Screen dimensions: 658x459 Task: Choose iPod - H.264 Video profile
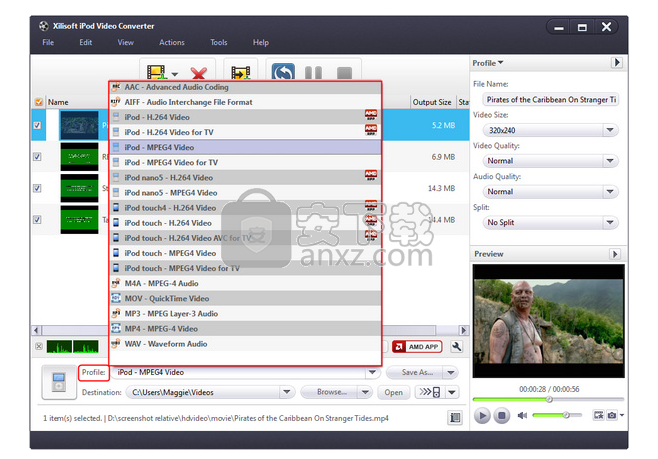245,117
